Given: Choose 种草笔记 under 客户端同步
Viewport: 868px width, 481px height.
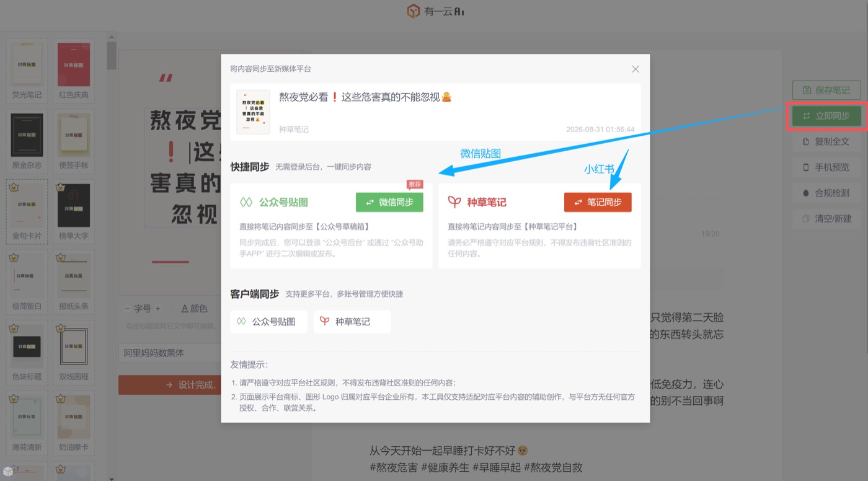Looking at the screenshot, I should tap(352, 322).
